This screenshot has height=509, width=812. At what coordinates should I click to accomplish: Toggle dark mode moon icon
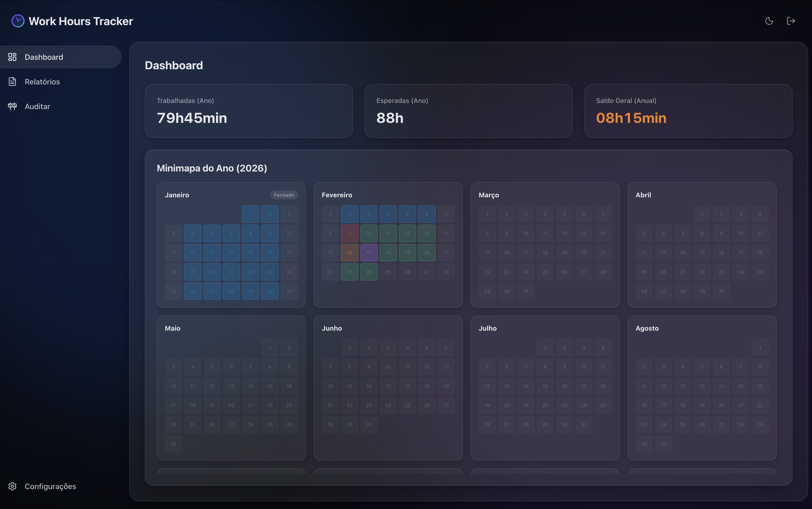click(x=769, y=21)
